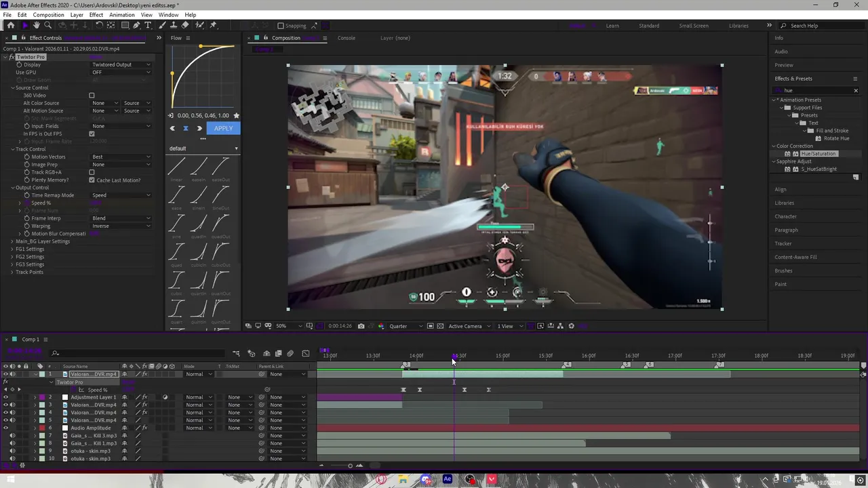
Task: Click purple label swatch of Adjustment Layer 1
Action: pyautogui.click(x=42, y=397)
